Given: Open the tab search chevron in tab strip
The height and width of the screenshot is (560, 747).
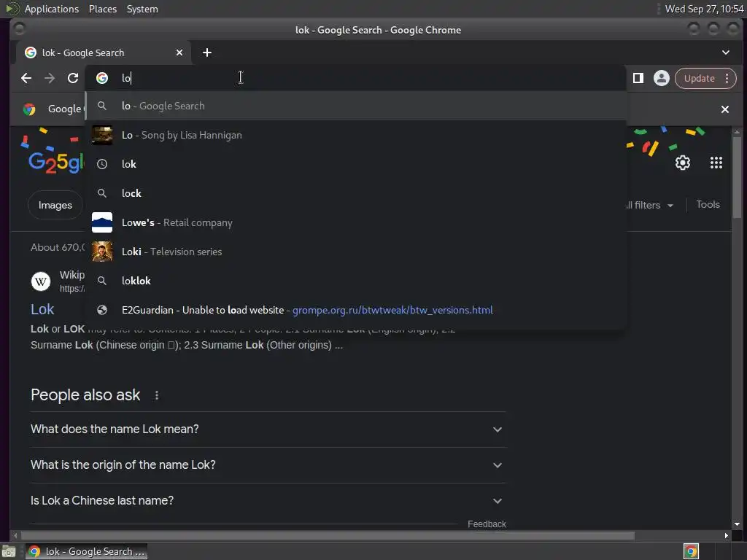Looking at the screenshot, I should (x=726, y=52).
